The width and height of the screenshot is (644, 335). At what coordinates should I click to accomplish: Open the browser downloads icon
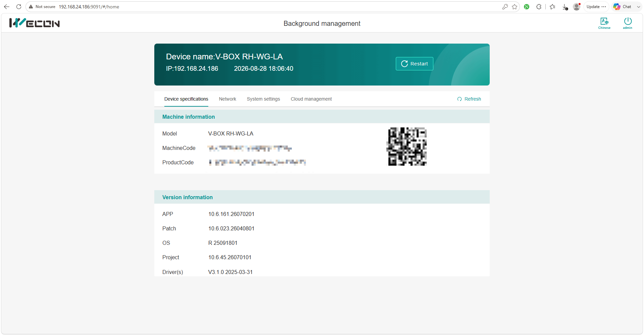[565, 7]
